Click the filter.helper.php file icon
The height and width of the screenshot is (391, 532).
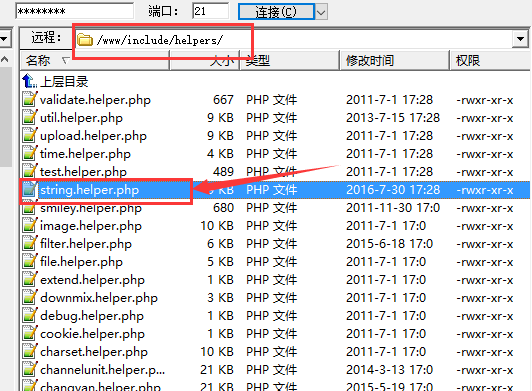tap(30, 243)
